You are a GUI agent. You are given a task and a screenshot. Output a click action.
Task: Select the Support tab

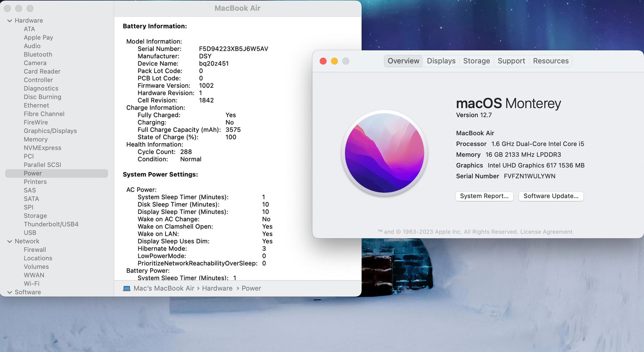tap(511, 61)
